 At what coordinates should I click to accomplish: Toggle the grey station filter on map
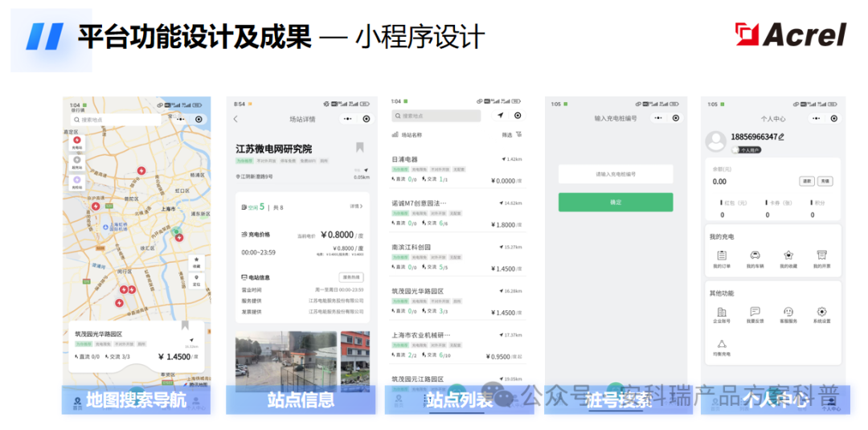[x=77, y=162]
